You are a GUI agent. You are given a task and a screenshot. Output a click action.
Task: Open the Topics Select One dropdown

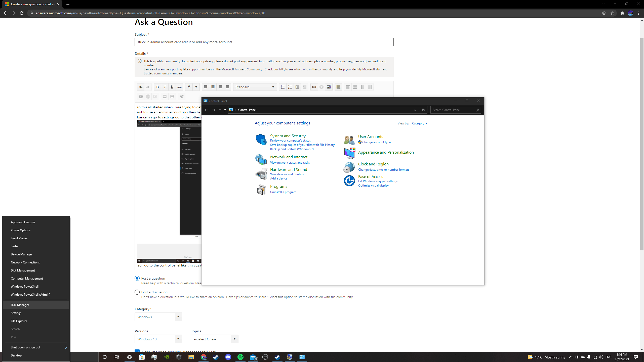pyautogui.click(x=215, y=339)
